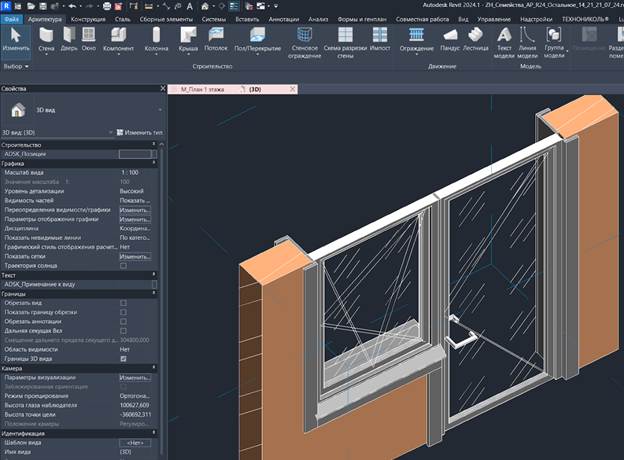The width and height of the screenshot is (624, 460).
Task: Select the Крыша (Roof) tool
Action: pos(188,40)
